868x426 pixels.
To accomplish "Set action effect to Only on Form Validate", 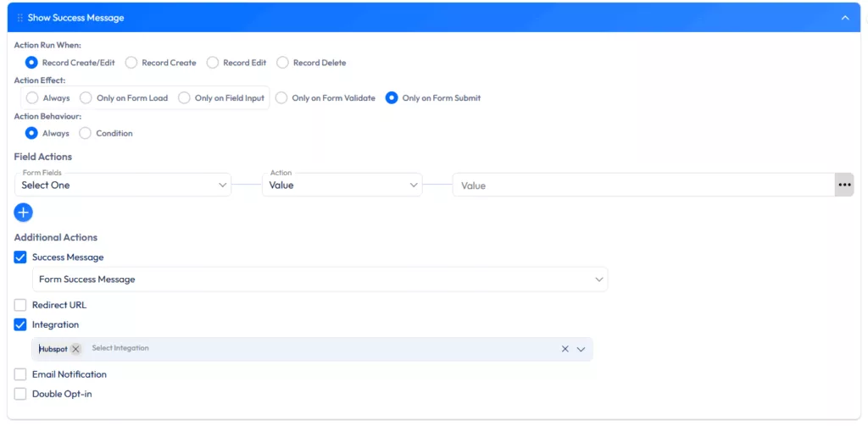I will pyautogui.click(x=281, y=98).
